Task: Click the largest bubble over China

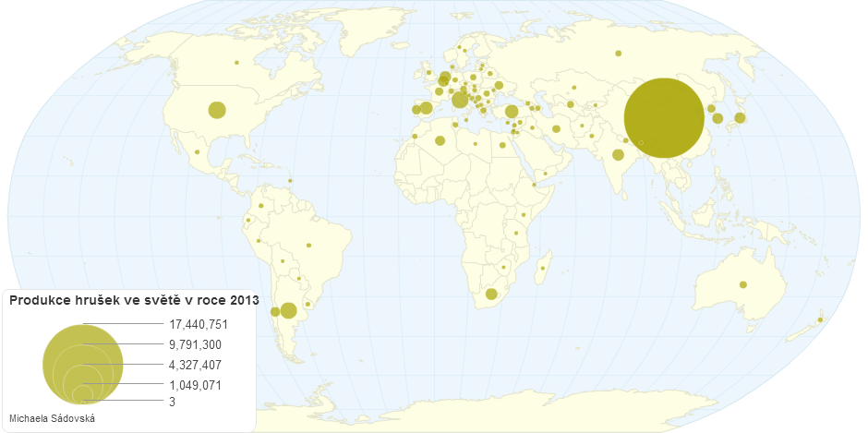Action: tap(664, 117)
